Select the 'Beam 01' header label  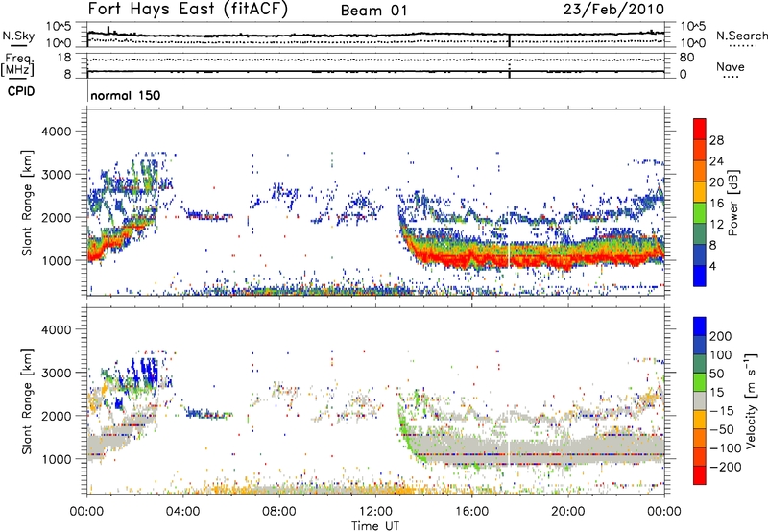(x=373, y=11)
